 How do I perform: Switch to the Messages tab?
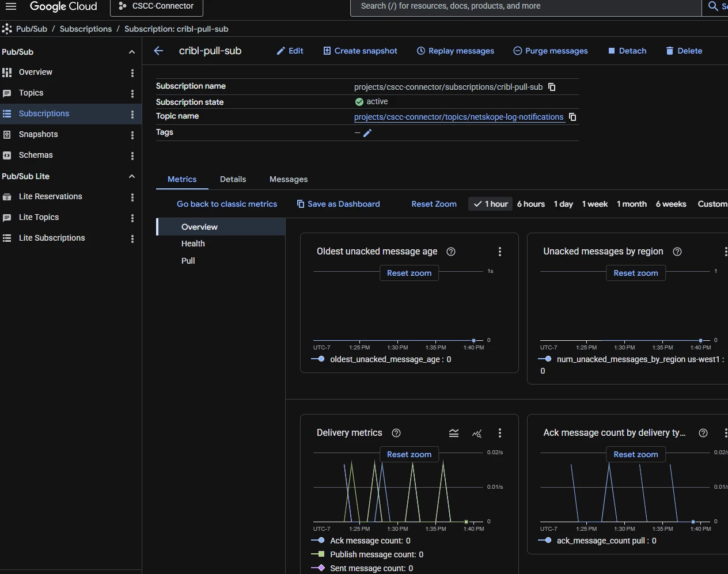289,179
